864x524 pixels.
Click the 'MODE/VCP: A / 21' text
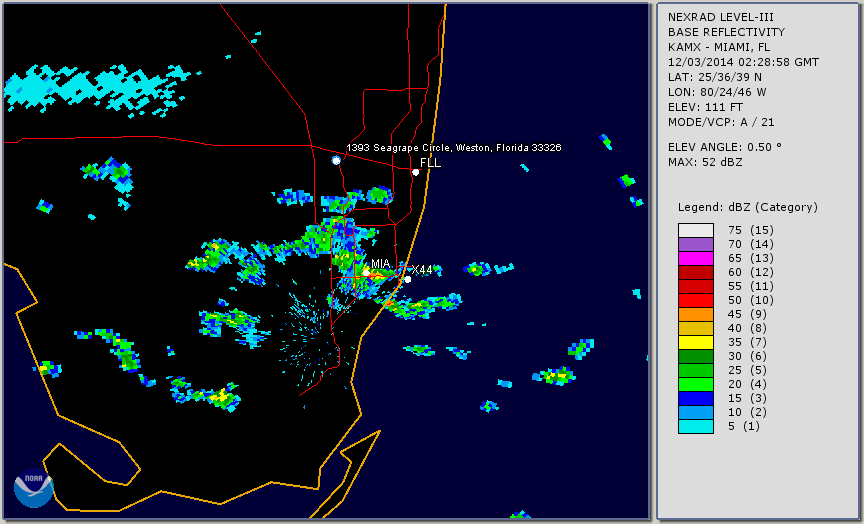coord(721,122)
